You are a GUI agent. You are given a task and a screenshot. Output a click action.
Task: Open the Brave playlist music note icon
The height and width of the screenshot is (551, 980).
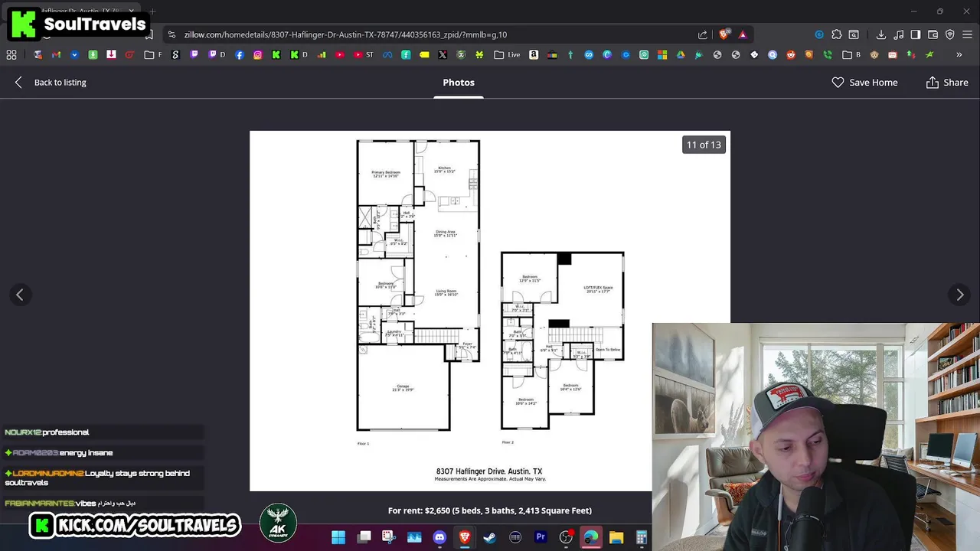coord(898,34)
